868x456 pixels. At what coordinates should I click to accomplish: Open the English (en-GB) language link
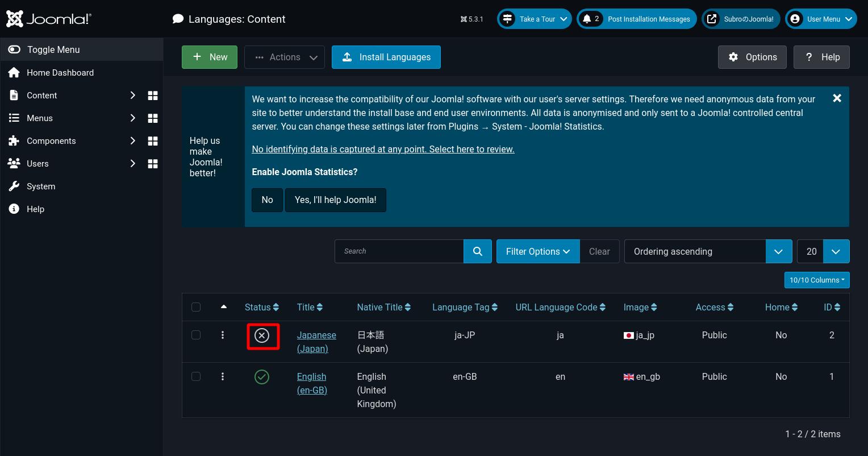[x=312, y=383]
